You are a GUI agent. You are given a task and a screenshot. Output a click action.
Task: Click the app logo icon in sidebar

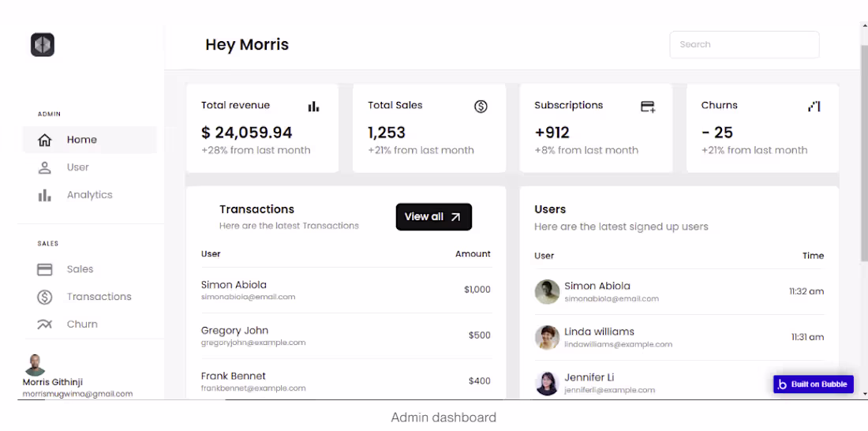point(43,44)
